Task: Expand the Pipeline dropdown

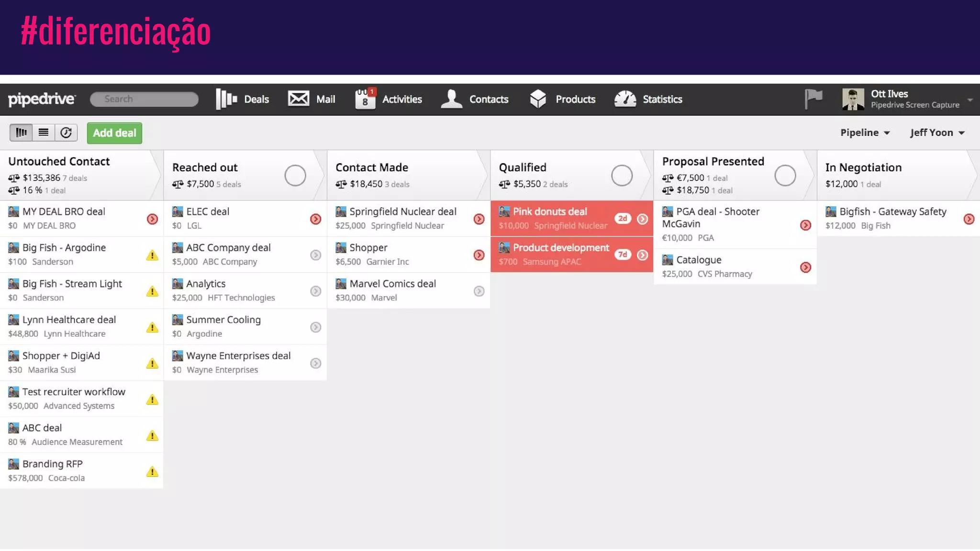Action: tap(865, 133)
